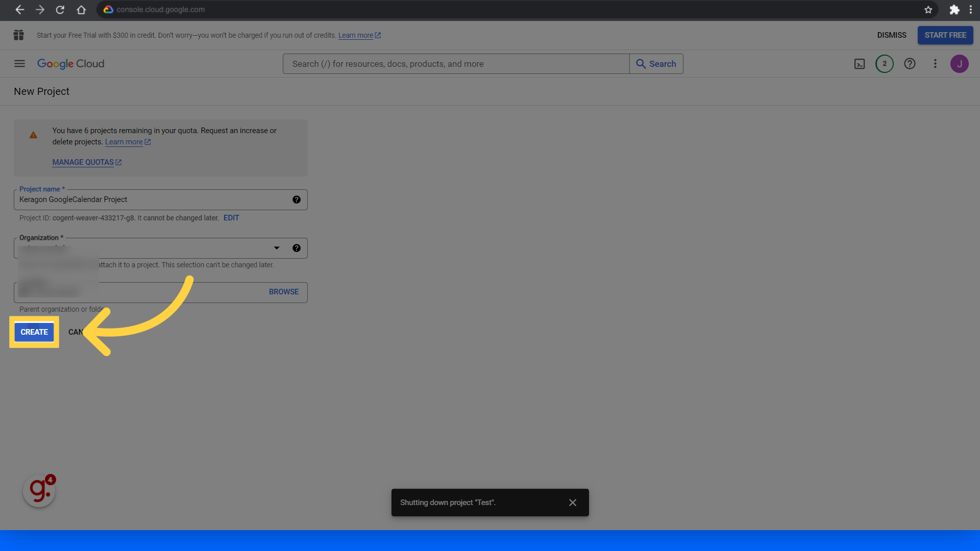Open the console settings three-dot menu
This screenshot has width=980, height=551.
935,64
